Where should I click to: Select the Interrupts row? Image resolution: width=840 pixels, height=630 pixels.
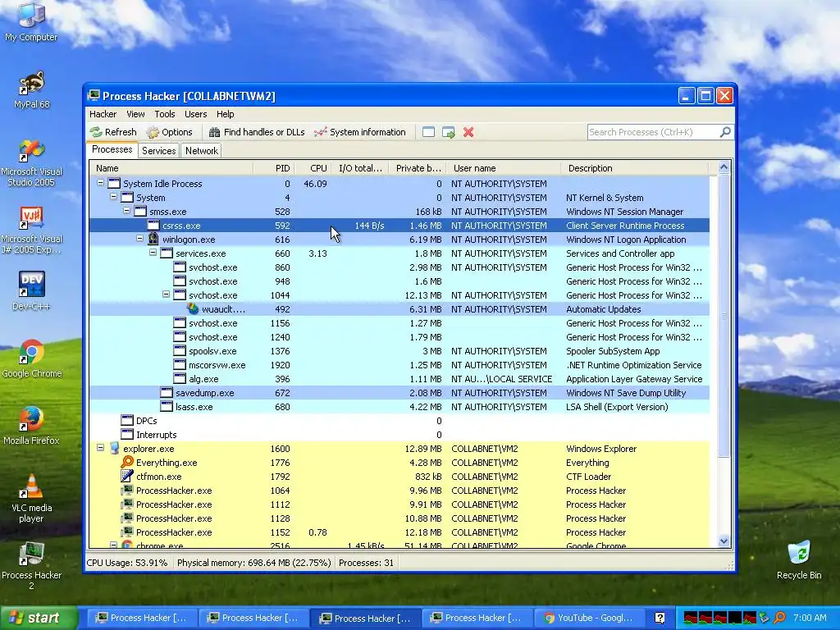tap(399, 435)
